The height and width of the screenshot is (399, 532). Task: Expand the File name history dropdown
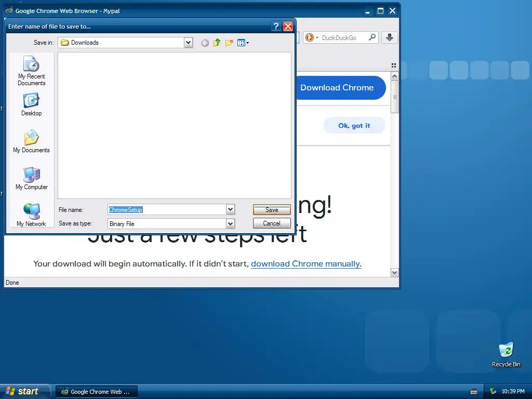(230, 210)
